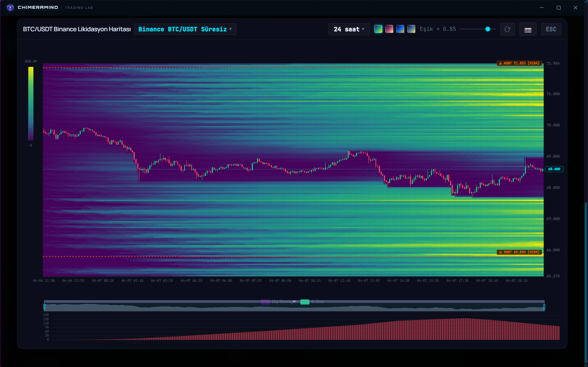
Task: Click the HUNT 71.853 [HIGH] marker
Action: click(519, 63)
